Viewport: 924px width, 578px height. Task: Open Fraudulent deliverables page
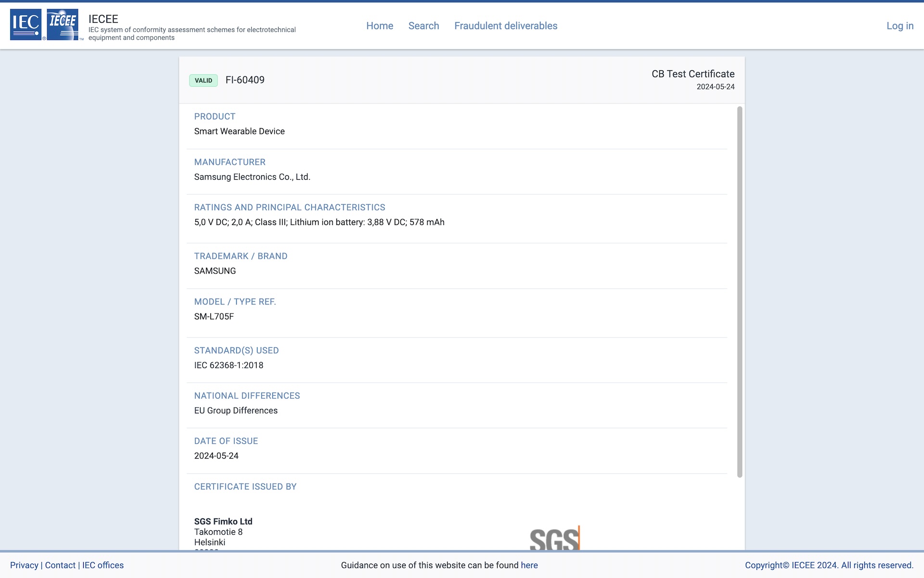505,26
